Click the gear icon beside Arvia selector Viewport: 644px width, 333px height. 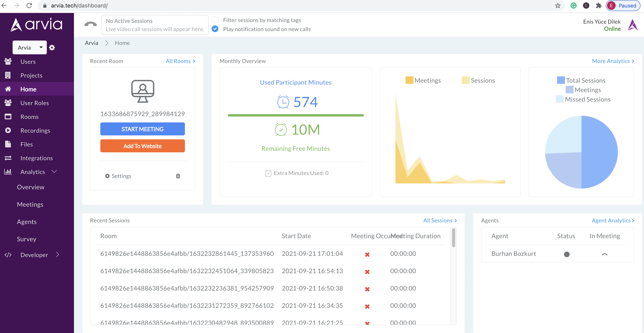(x=52, y=48)
